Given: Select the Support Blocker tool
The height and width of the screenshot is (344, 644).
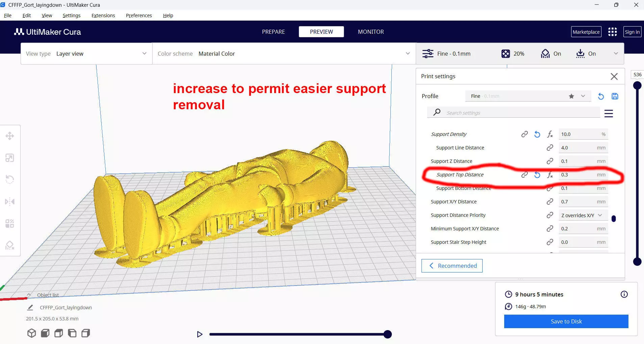Looking at the screenshot, I should point(10,245).
